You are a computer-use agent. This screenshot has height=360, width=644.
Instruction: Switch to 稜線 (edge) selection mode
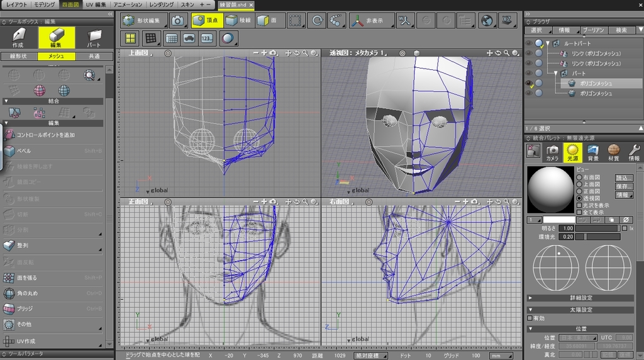tap(238, 20)
